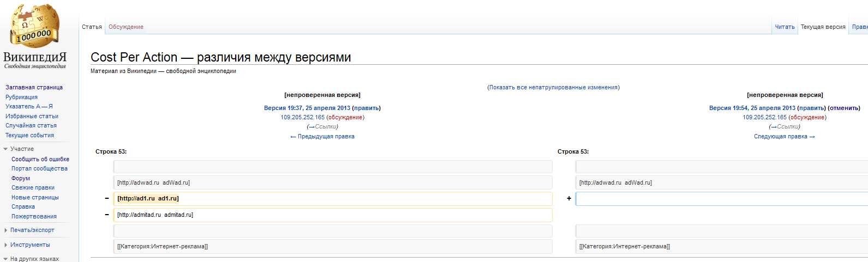Open the Обсуждение tab

click(x=126, y=27)
